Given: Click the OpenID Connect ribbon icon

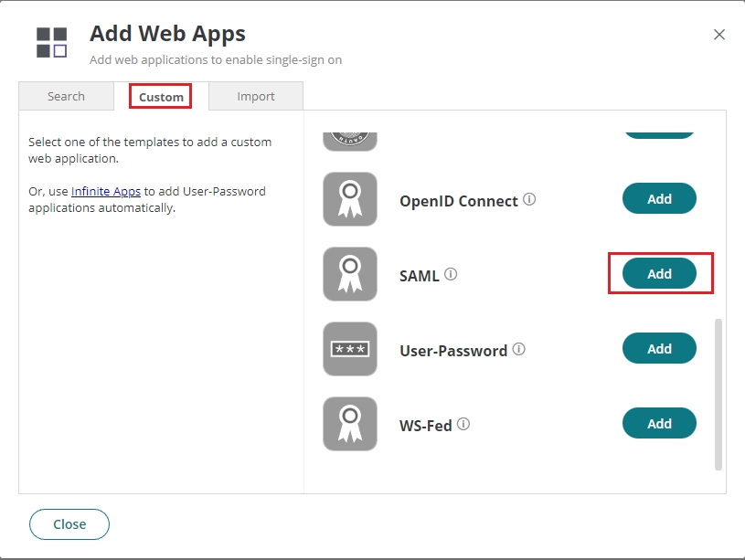Looking at the screenshot, I should coord(350,199).
